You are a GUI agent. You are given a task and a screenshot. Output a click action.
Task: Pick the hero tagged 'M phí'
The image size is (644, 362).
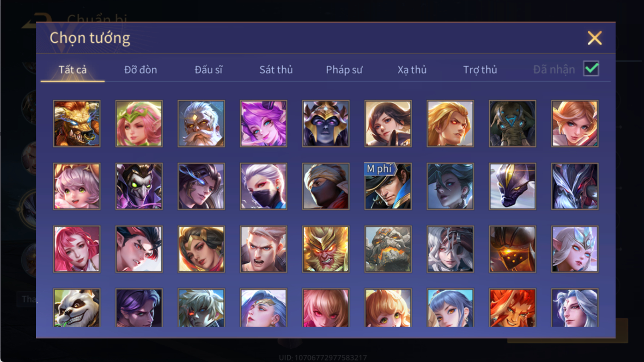388,186
